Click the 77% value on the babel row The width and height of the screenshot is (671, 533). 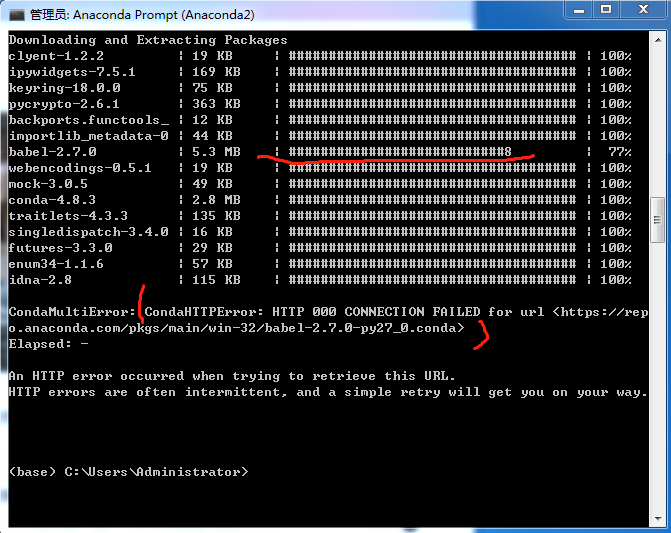pos(619,152)
